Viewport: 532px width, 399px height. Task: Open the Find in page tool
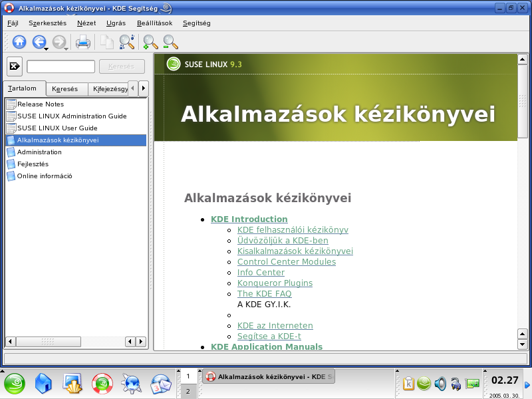(127, 42)
